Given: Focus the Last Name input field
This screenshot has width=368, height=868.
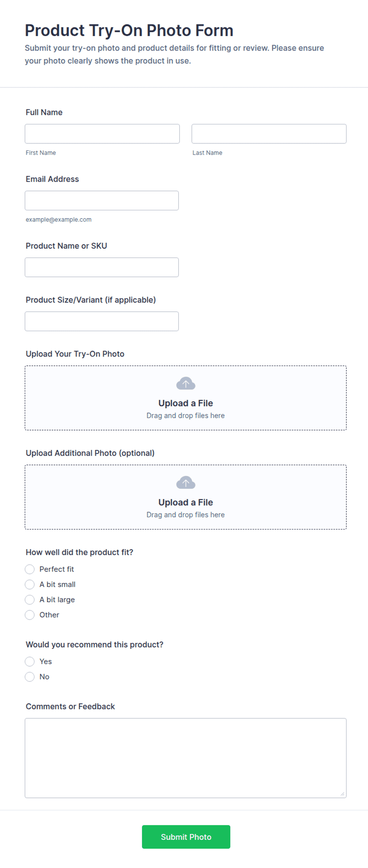Looking at the screenshot, I should tap(269, 134).
